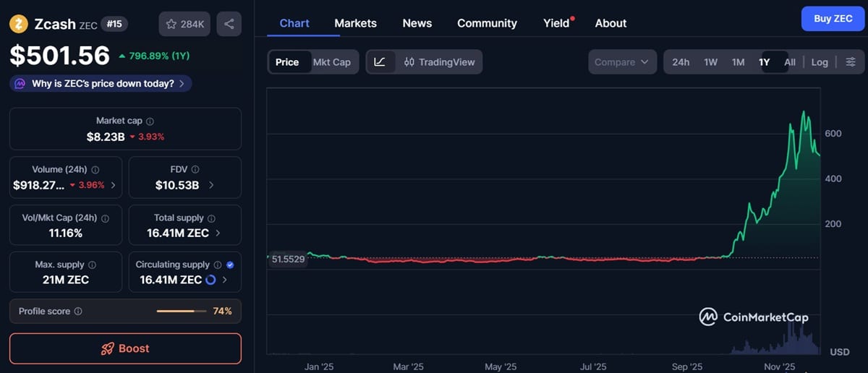The image size is (868, 373).
Task: Set chart range to 1M
Action: click(x=738, y=62)
